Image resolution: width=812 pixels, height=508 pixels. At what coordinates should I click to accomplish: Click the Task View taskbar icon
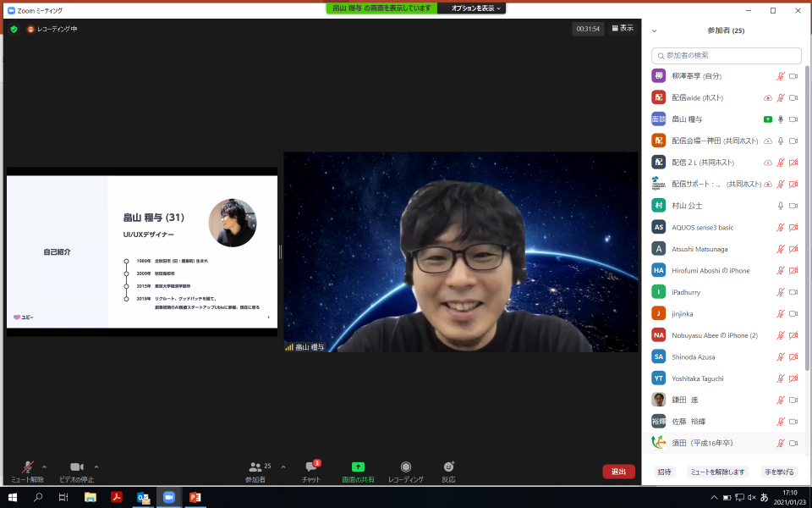pyautogui.click(x=63, y=497)
